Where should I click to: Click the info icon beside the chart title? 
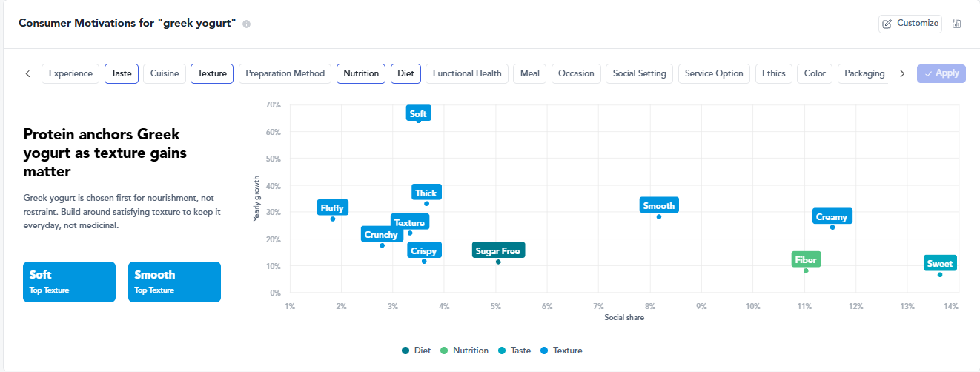pyautogui.click(x=247, y=24)
